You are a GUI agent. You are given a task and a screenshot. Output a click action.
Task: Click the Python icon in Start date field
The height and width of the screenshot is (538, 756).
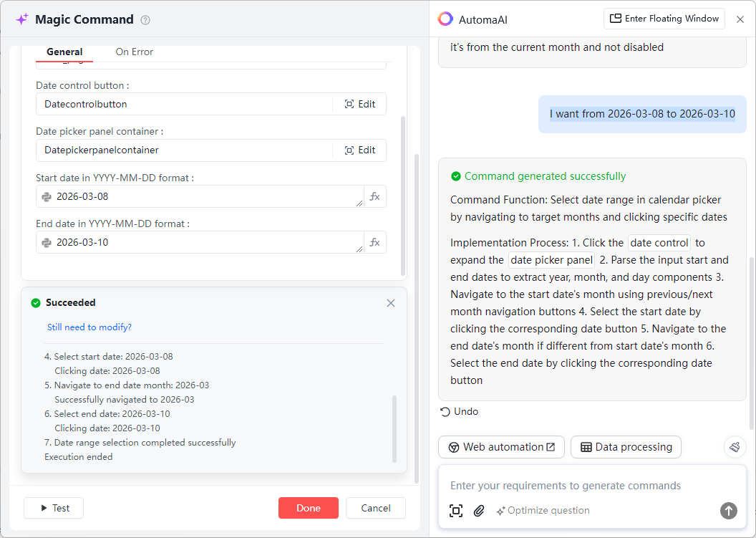47,196
